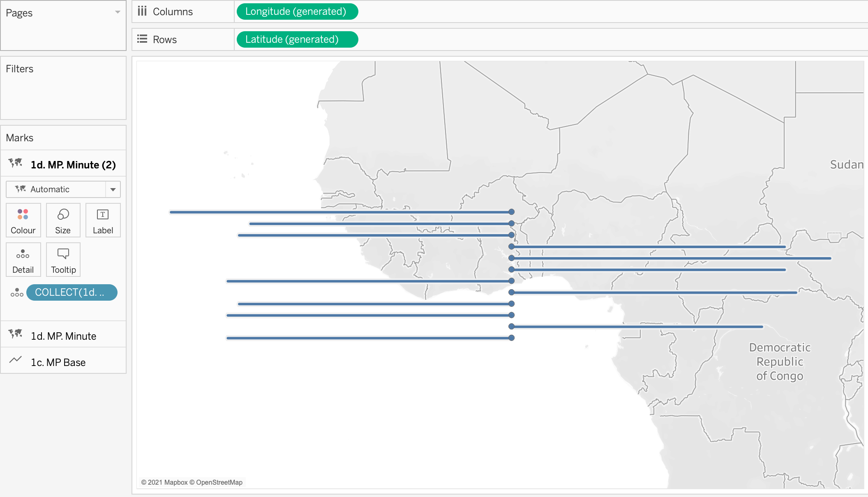Click the topmost line endpoint dot on map

click(x=511, y=212)
